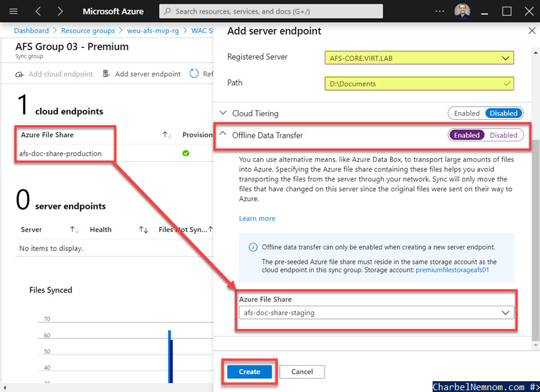Click the Path input field

click(419, 84)
